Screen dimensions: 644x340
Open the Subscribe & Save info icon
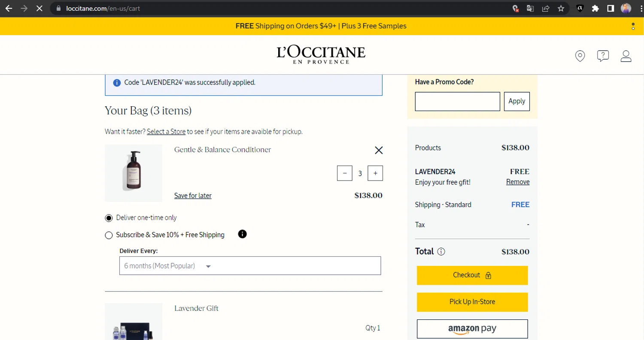(242, 234)
